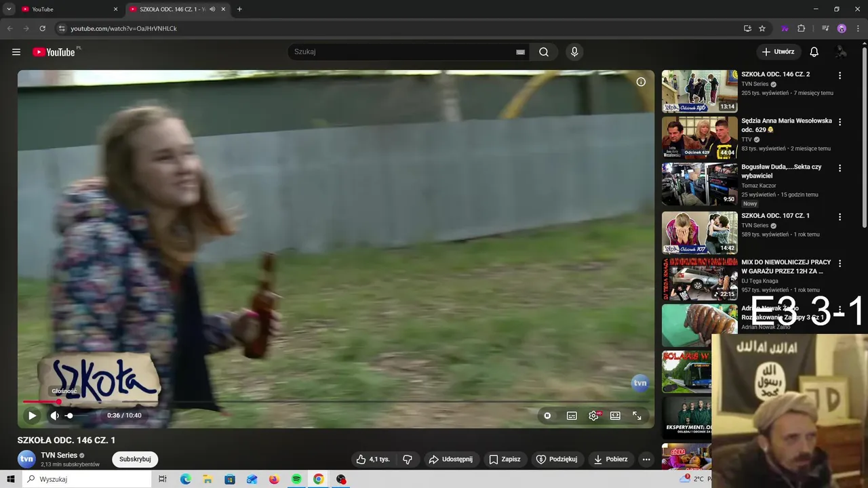Toggle subtitles in the player
868x488 pixels.
pos(572,415)
